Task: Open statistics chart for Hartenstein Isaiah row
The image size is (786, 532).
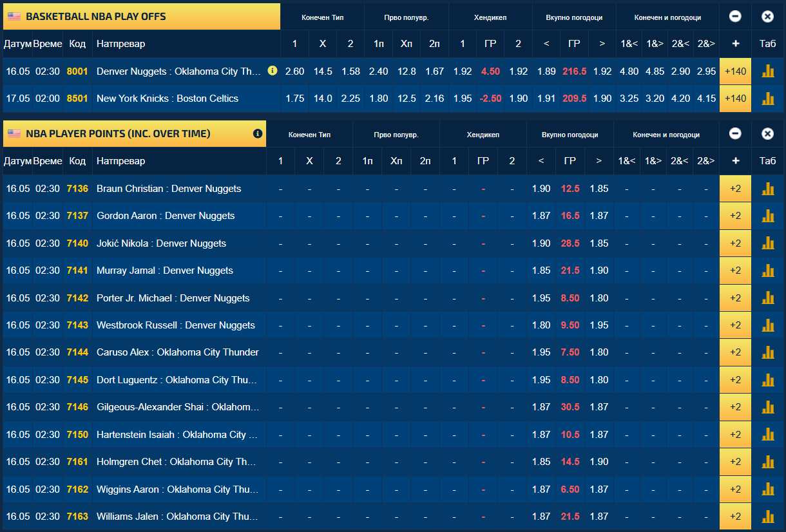Action: (767, 435)
